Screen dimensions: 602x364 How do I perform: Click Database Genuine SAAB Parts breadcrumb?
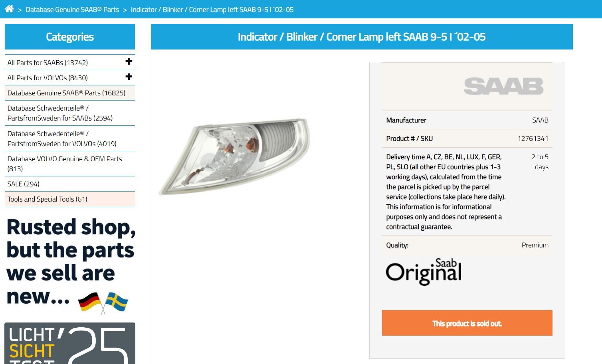pyautogui.click(x=72, y=10)
